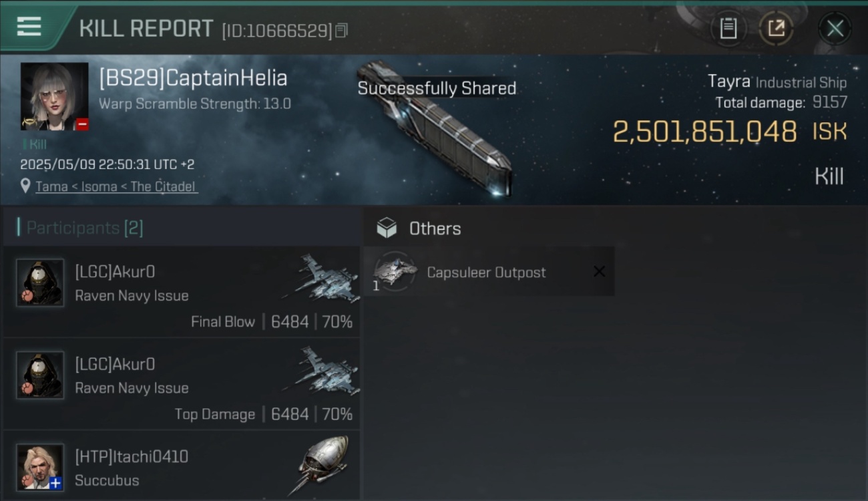The width and height of the screenshot is (868, 501).
Task: Open the Capsuleer Outpost item entry
Action: [489, 272]
